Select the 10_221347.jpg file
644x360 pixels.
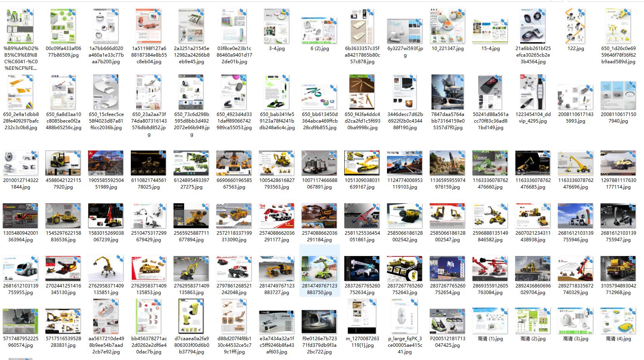(x=447, y=26)
